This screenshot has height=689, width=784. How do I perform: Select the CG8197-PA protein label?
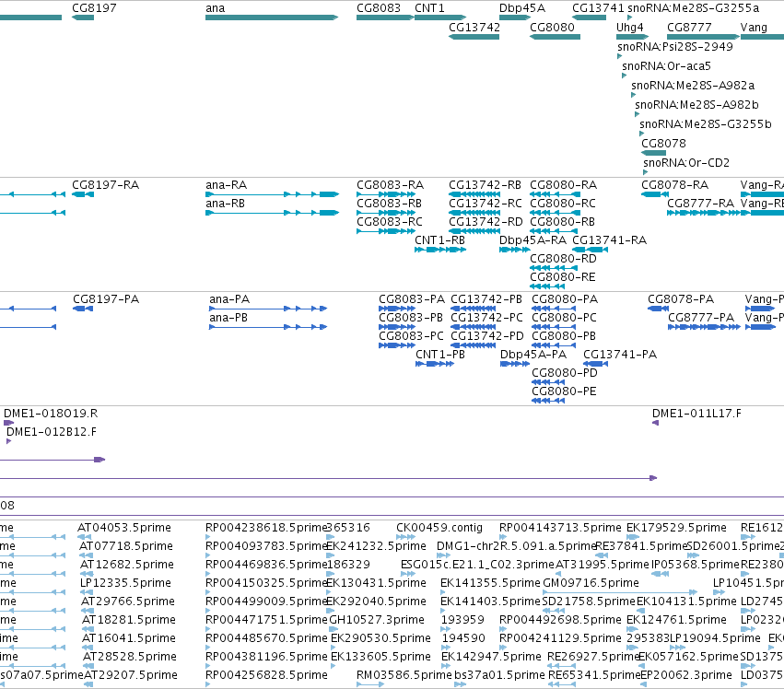coord(106,299)
